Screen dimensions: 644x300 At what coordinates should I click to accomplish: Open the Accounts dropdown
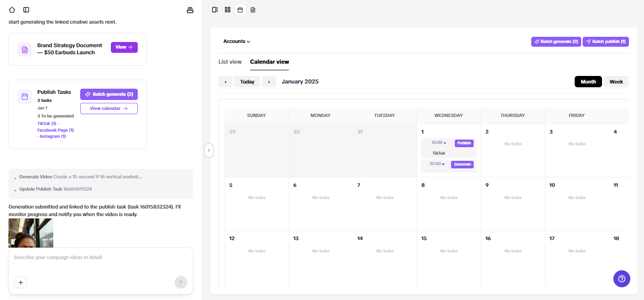tap(236, 41)
